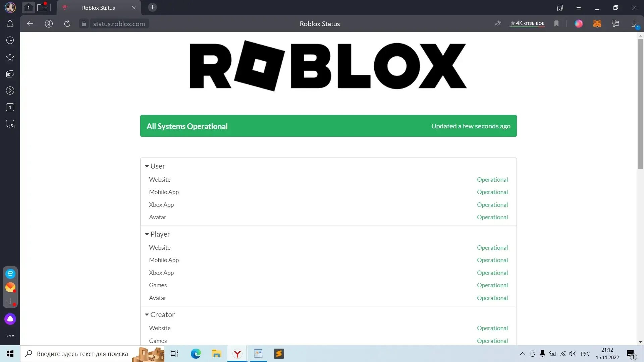644x362 pixels.
Task: Click the Alice assistant purple icon
Action: click(x=10, y=319)
